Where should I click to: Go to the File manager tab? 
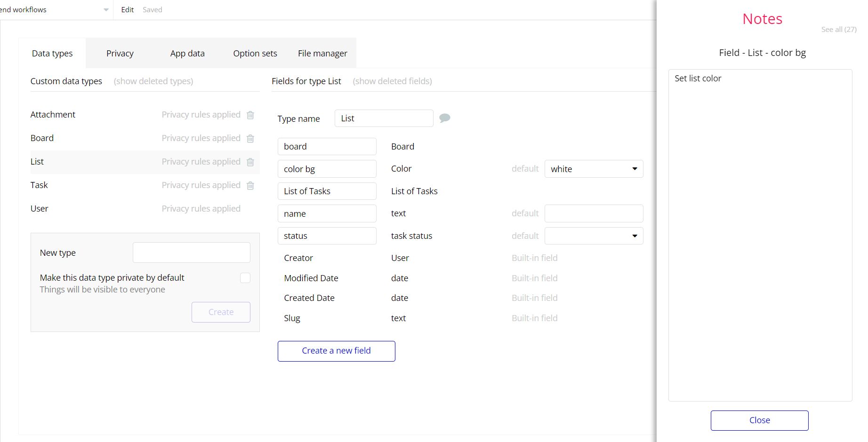pos(322,54)
